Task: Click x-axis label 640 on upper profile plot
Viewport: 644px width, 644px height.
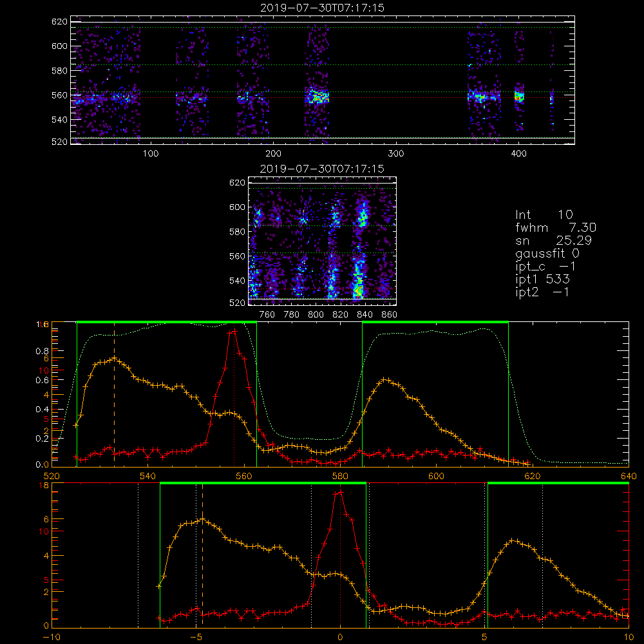Action: pyautogui.click(x=629, y=476)
